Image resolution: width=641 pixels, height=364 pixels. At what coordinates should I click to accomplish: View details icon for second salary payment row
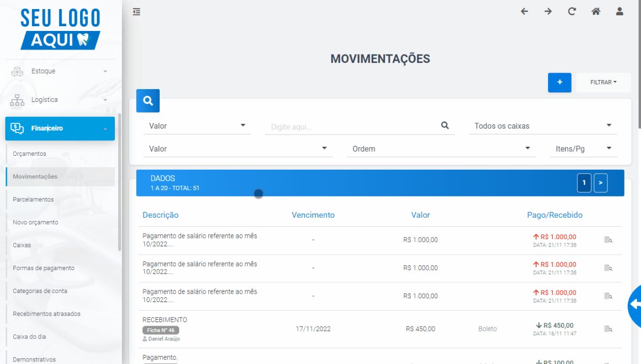pos(608,268)
